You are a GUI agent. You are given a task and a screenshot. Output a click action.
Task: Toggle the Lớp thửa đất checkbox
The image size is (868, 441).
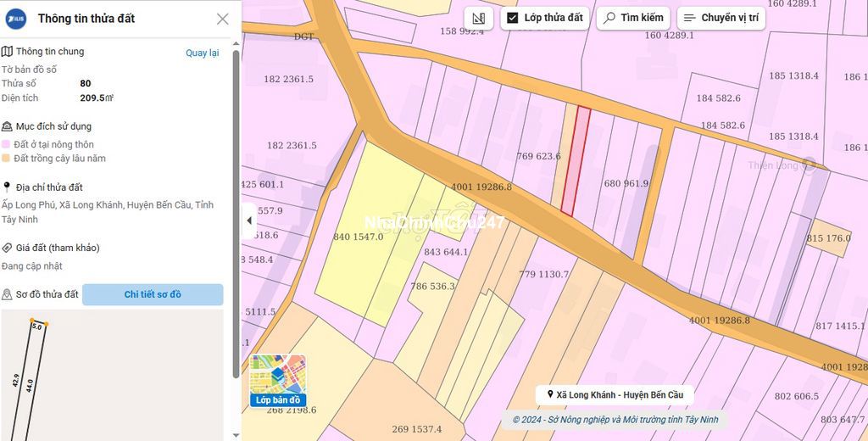tap(512, 18)
